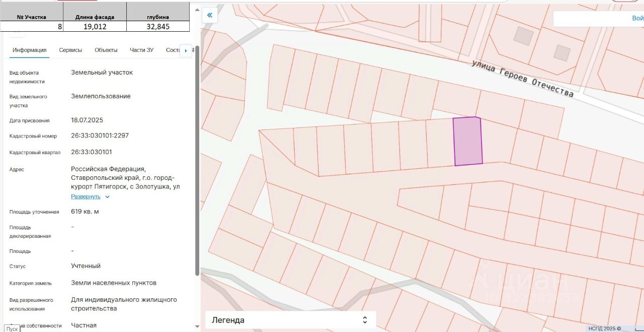This screenshot has width=644, height=332.
Task: Click the scroll-down arrow of info panel
Action: click(x=197, y=326)
